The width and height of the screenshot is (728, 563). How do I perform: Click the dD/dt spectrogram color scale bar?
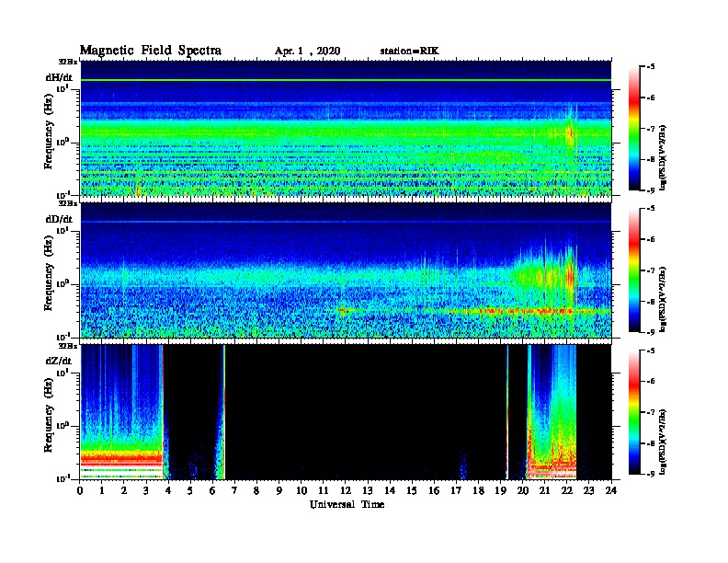coord(633,270)
